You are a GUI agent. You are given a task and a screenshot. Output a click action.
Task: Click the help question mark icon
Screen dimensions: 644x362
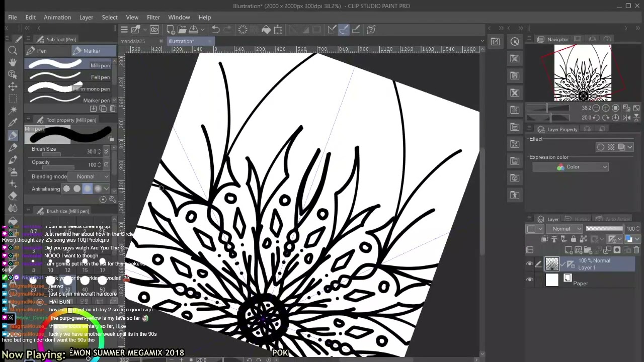point(371,30)
